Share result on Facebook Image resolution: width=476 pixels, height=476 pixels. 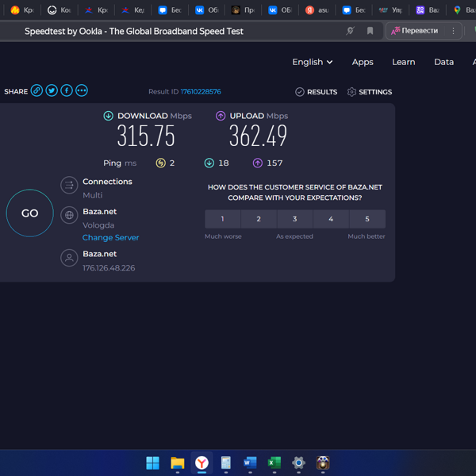(x=67, y=90)
